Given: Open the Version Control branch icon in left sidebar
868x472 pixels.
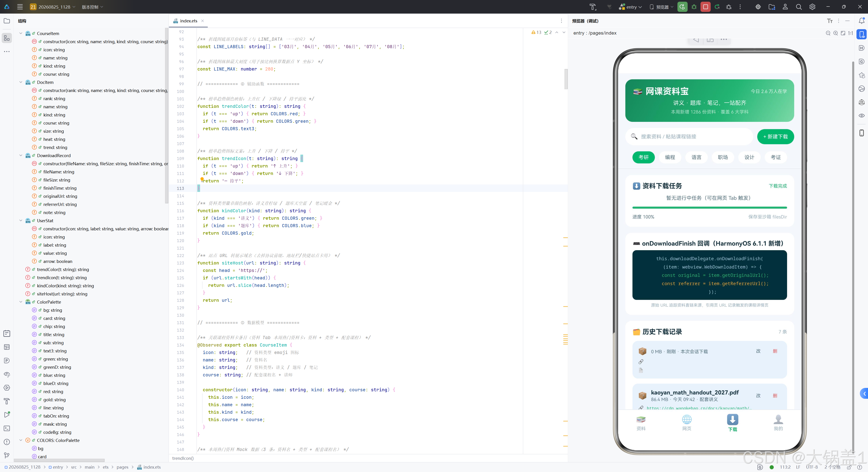Looking at the screenshot, I should [x=7, y=455].
